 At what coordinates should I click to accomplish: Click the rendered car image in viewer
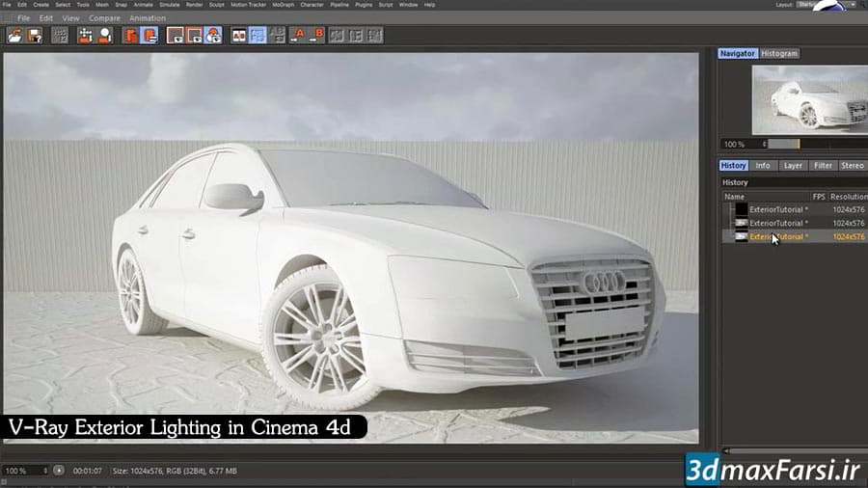pyautogui.click(x=351, y=248)
